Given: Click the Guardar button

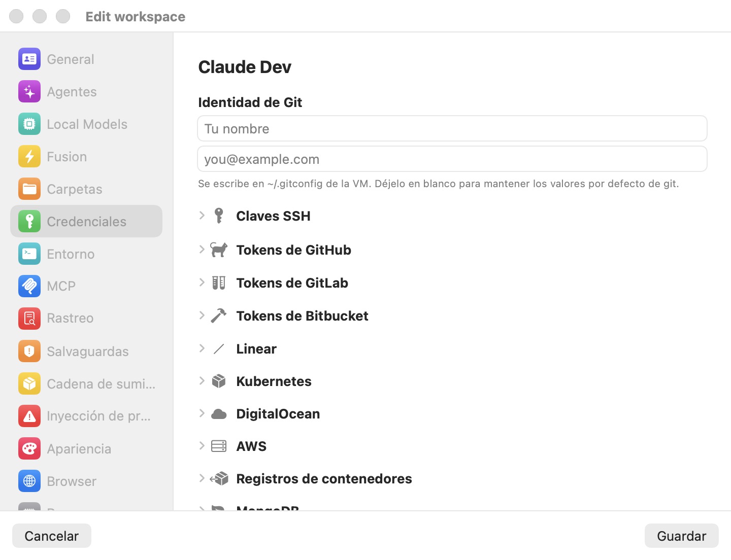Looking at the screenshot, I should [681, 536].
